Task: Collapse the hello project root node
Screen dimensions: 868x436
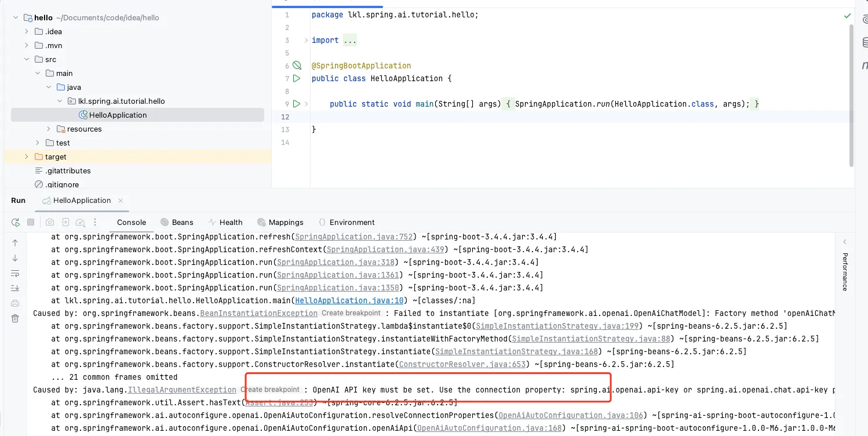Action: (16, 18)
